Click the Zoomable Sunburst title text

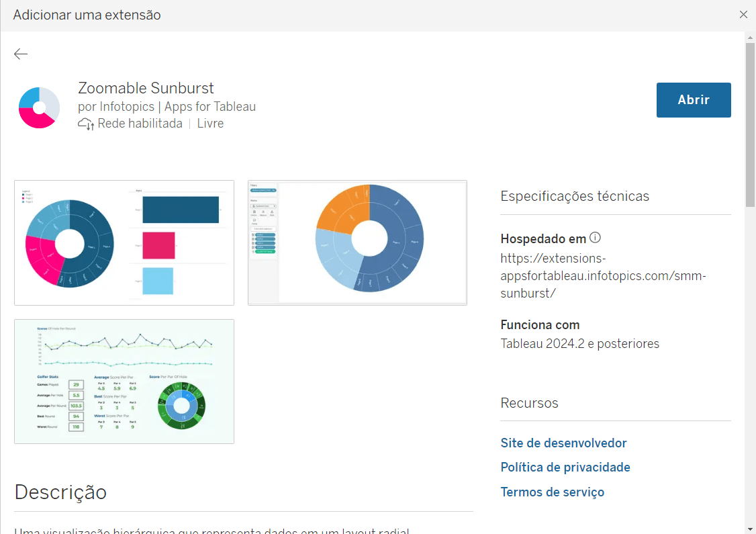coord(146,88)
